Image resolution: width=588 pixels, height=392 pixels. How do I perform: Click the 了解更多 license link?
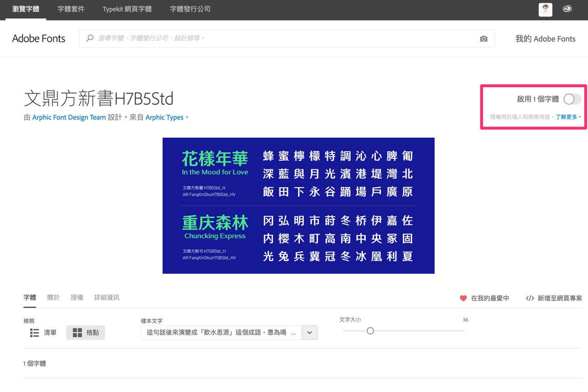(567, 117)
